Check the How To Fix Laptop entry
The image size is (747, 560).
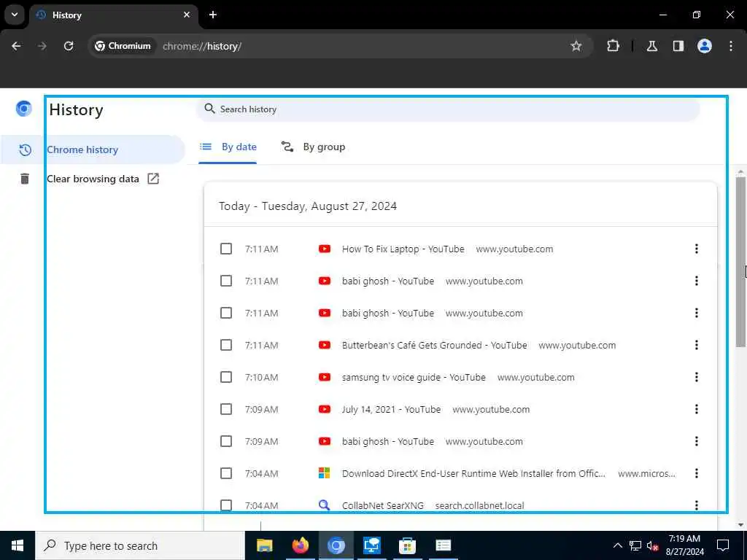pyautogui.click(x=226, y=249)
